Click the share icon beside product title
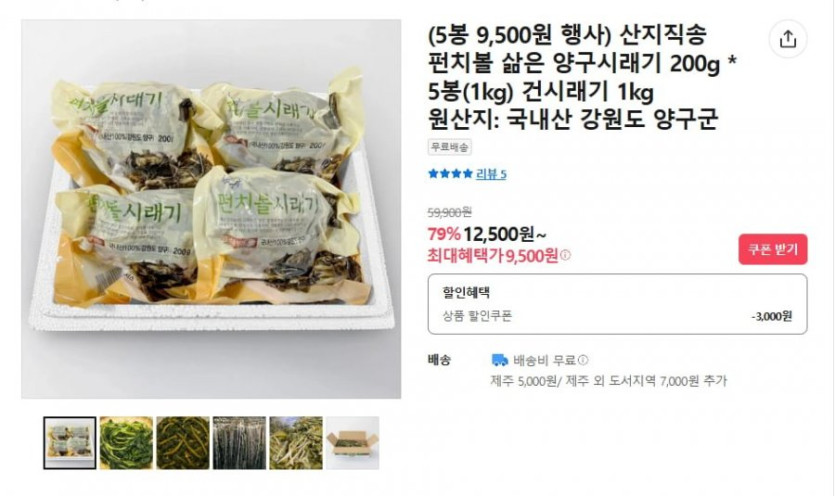The width and height of the screenshot is (835, 496). click(788, 39)
